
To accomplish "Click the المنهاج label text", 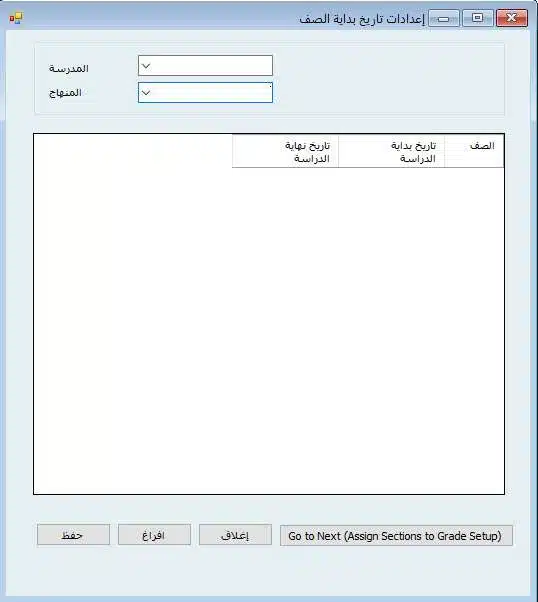I will [65, 93].
